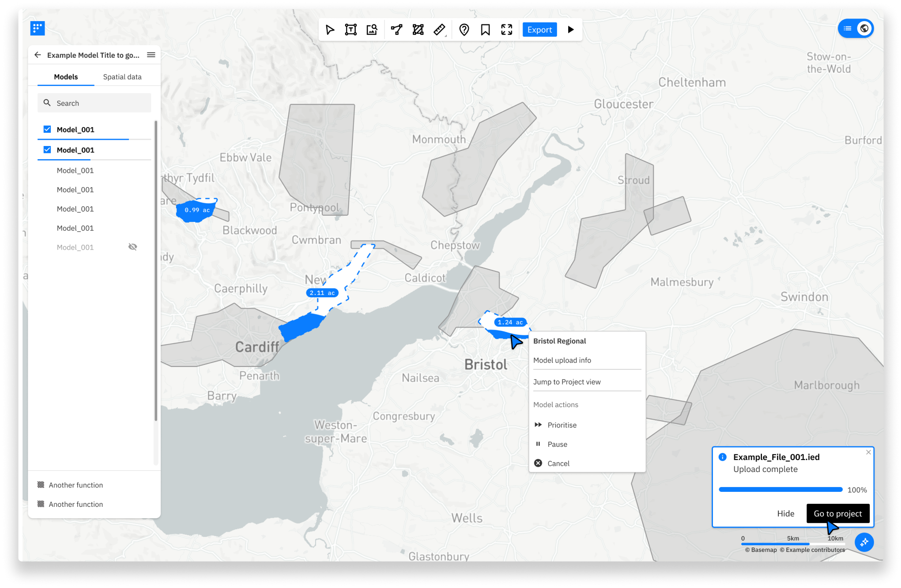The image size is (901, 588).
Task: Click the Basemap attribution link
Action: coord(761,550)
